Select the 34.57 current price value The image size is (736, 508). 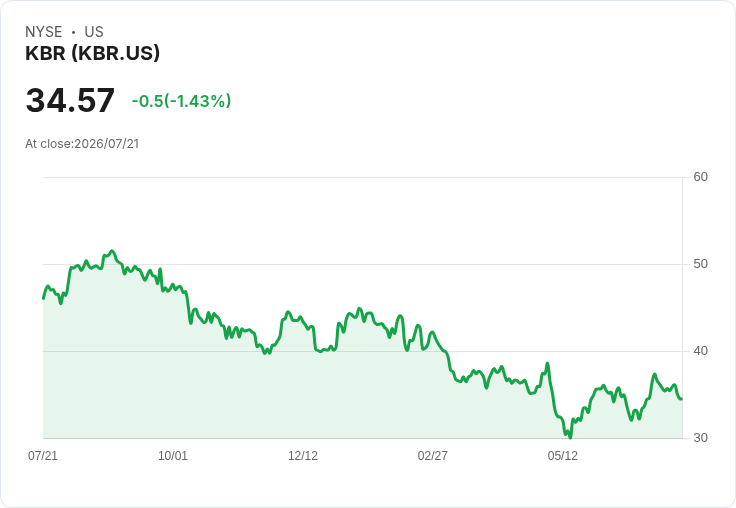click(x=70, y=100)
